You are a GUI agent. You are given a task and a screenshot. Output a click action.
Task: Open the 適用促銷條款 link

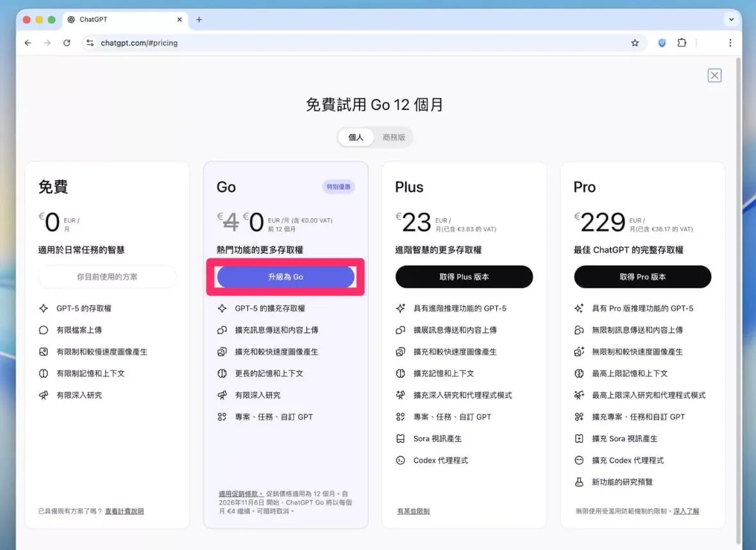coord(240,494)
